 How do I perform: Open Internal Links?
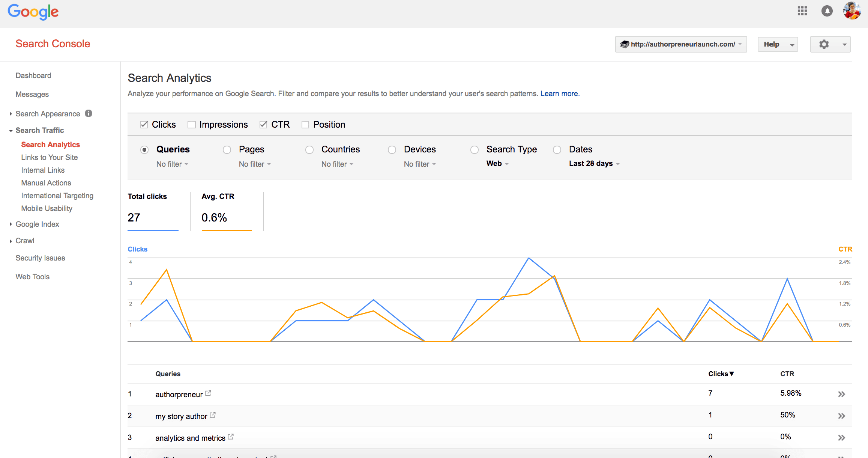pyautogui.click(x=43, y=170)
